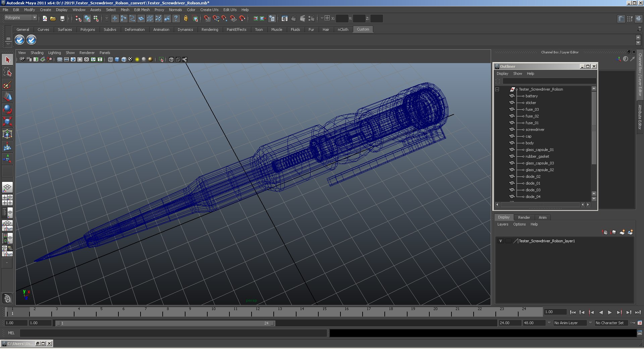The width and height of the screenshot is (644, 349).
Task: Create a new empty display layer
Action: [622, 232]
